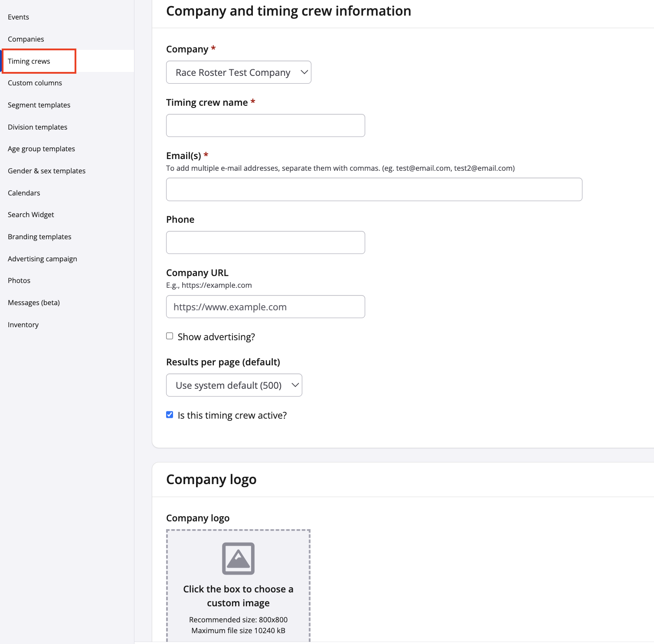Open the Advertising campaign section

(43, 259)
